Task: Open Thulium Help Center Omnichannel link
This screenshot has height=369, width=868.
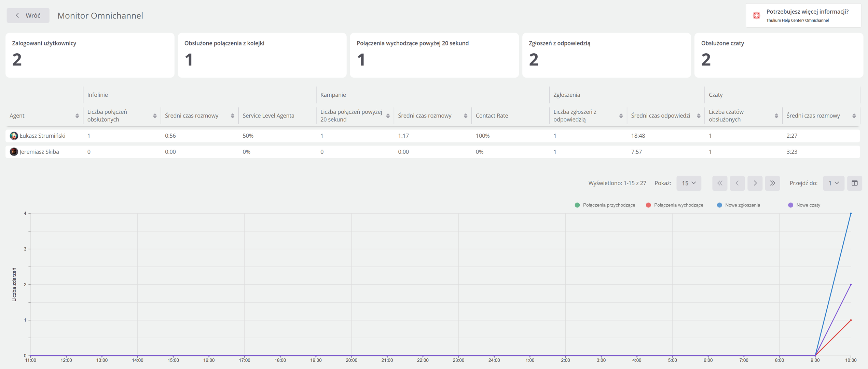Action: pyautogui.click(x=797, y=20)
